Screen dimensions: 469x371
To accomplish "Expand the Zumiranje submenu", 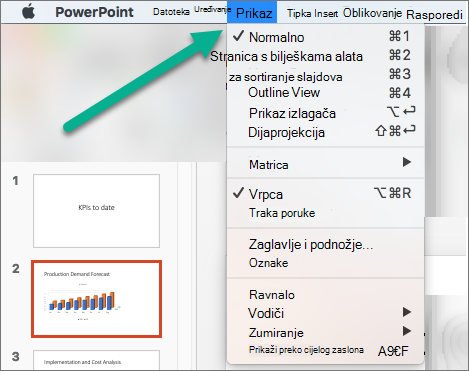I will (325, 332).
